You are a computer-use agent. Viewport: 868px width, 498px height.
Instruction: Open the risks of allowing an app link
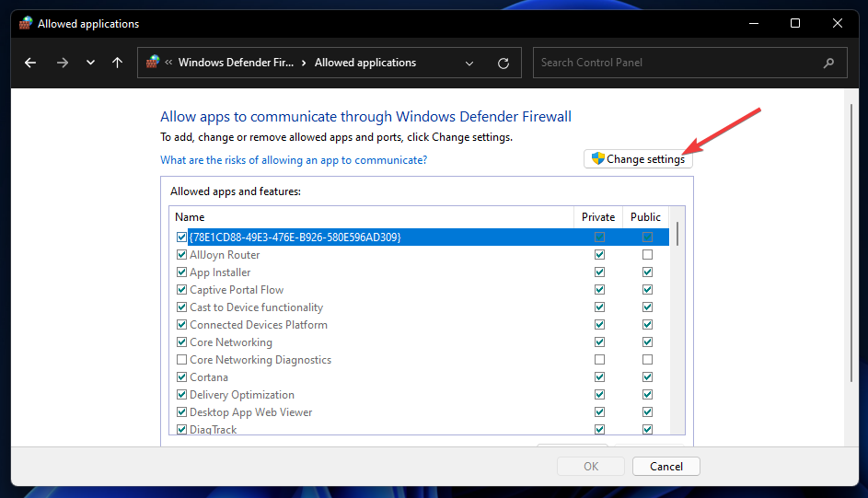pos(294,160)
